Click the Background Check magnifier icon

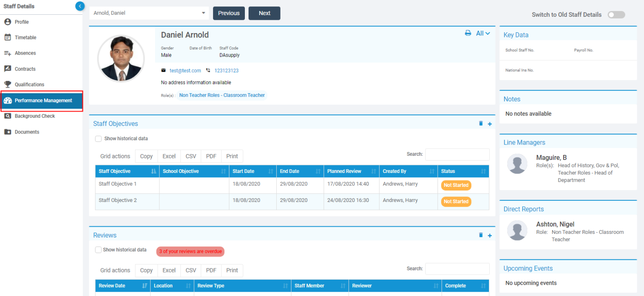click(x=8, y=116)
